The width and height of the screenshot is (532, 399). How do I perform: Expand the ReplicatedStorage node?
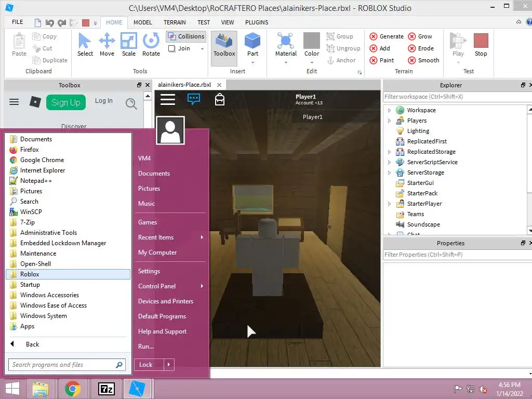(x=389, y=152)
